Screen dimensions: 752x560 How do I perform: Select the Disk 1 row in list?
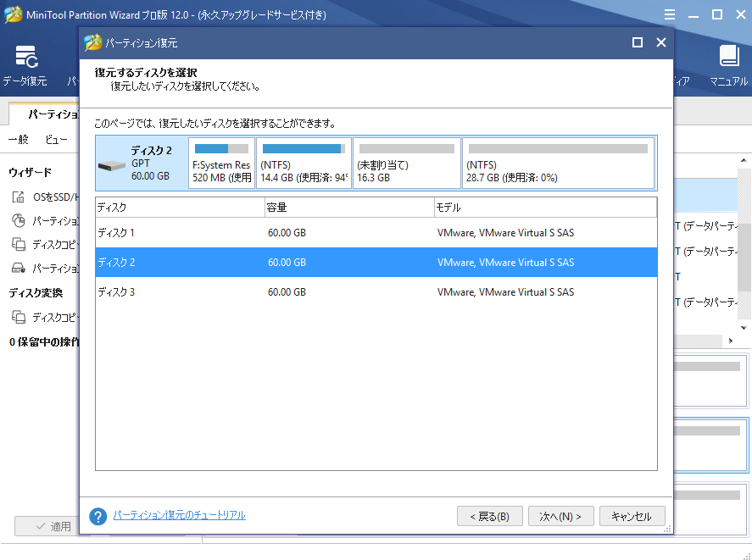(376, 233)
